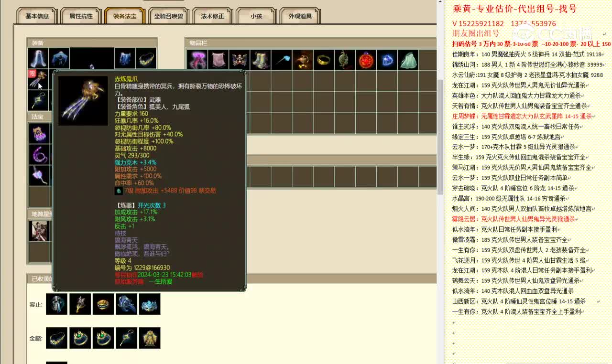Image resolution: width=612 pixels, height=364 pixels.
Task: Click the 乘黄-专业估价-代出组号-找号 heading
Action: pyautogui.click(x=514, y=9)
